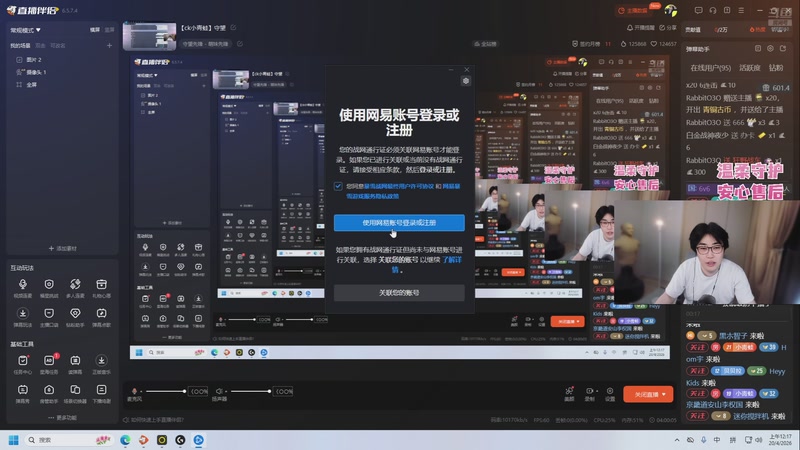Switch to the 在线用户(95) tab
This screenshot has height=450, width=800.
pyautogui.click(x=711, y=68)
